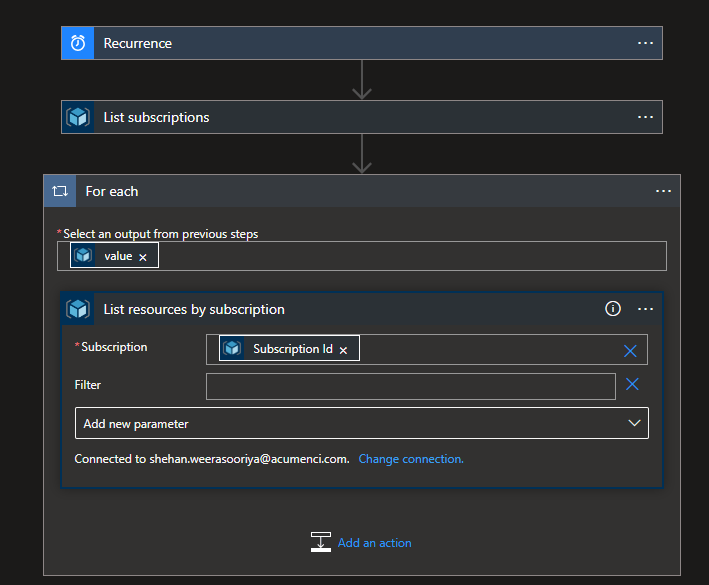Select the value dynamic content token

point(114,255)
